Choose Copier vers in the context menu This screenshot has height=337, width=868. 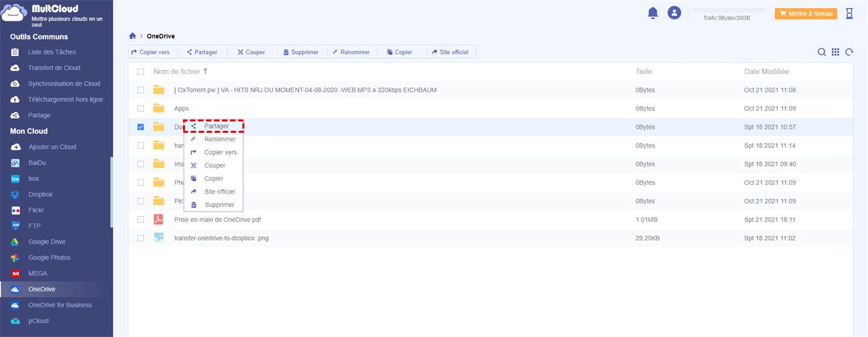(214, 152)
